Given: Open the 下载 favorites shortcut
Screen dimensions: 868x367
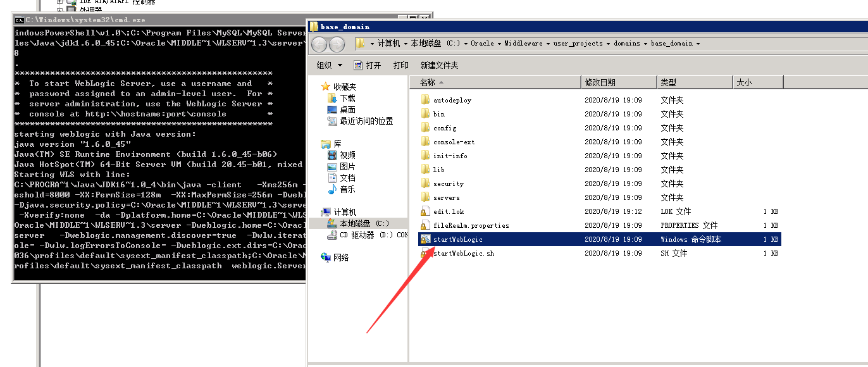Looking at the screenshot, I should point(347,98).
